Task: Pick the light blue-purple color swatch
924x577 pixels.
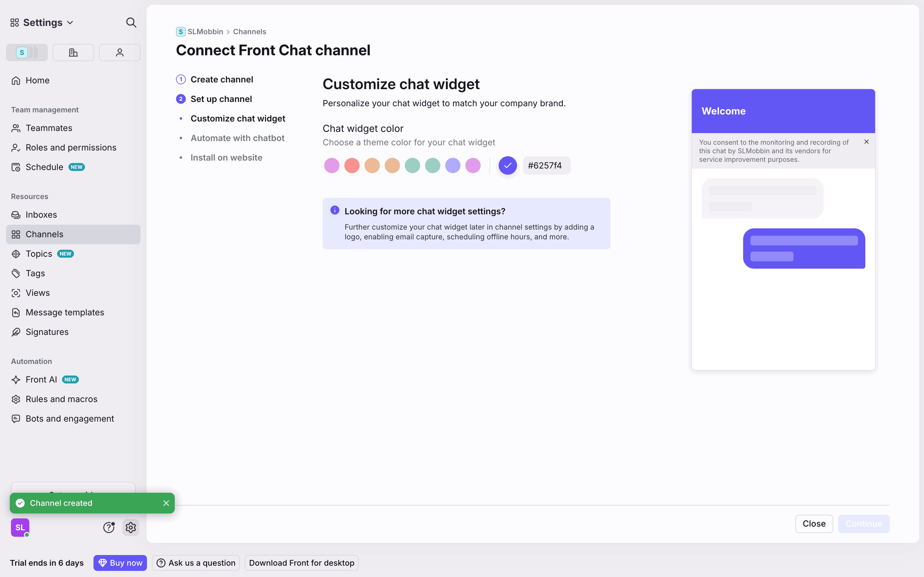Action: [x=453, y=165]
